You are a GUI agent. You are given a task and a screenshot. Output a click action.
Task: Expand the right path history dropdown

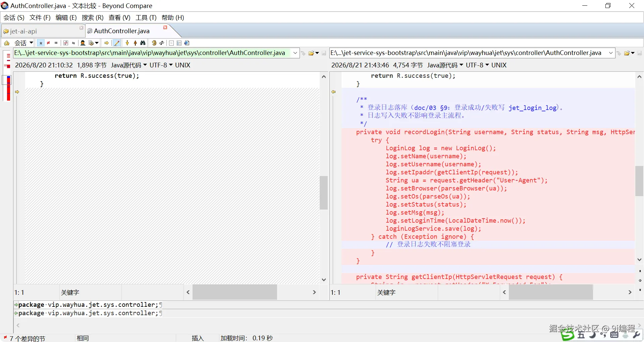(611, 53)
